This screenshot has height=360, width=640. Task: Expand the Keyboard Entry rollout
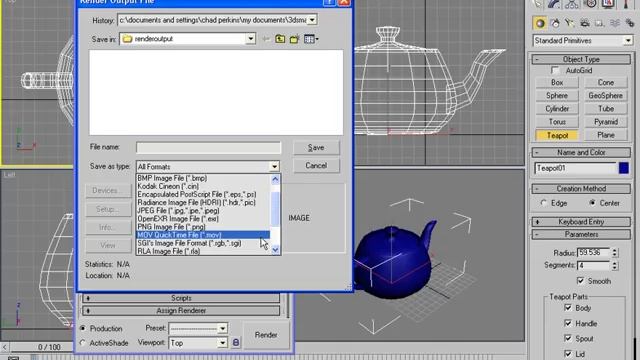pyautogui.click(x=581, y=222)
